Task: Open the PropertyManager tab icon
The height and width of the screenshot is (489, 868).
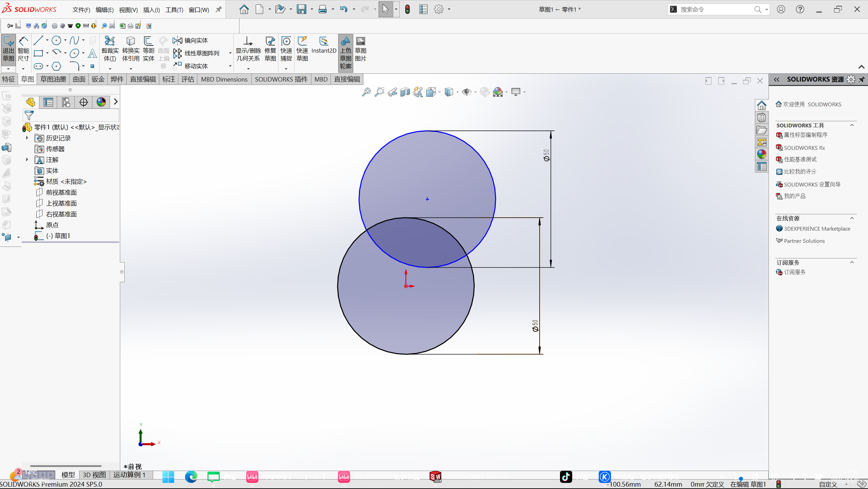Action: (48, 102)
